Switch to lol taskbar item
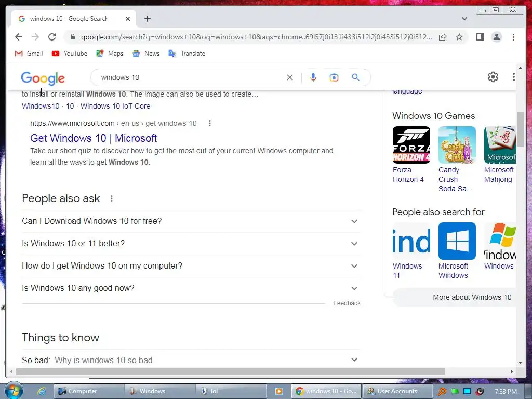This screenshot has width=532, height=399. 231,391
